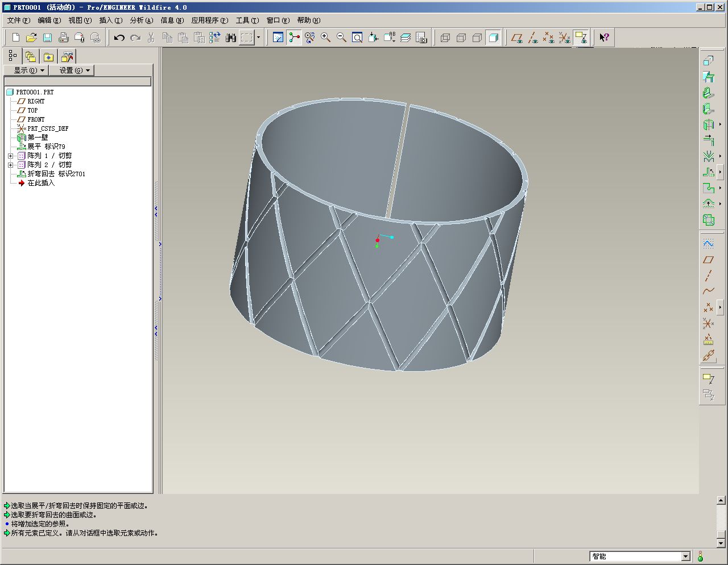Open a file with the folder icon
Viewport: 728px width, 565px height.
[32, 38]
